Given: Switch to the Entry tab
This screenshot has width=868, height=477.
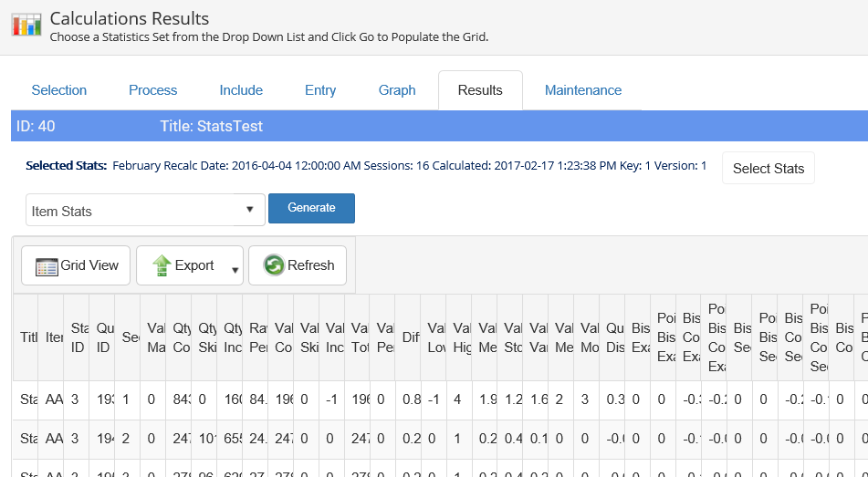Looking at the screenshot, I should tap(320, 90).
